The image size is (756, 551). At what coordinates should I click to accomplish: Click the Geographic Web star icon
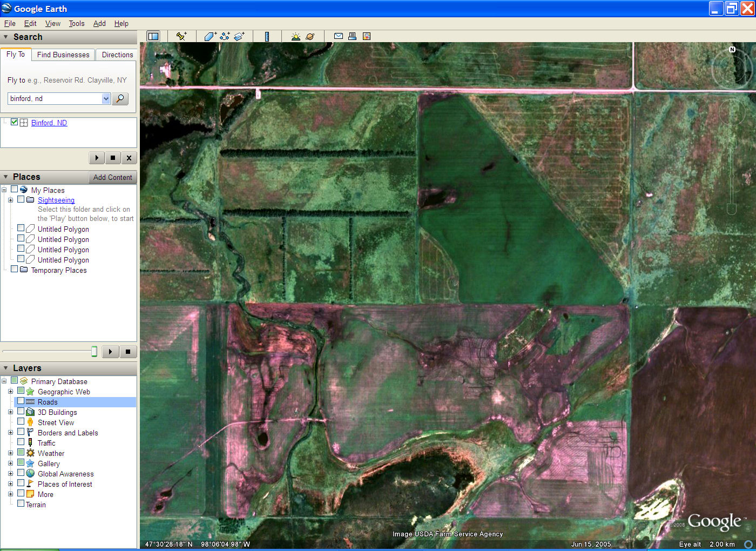[x=30, y=391]
